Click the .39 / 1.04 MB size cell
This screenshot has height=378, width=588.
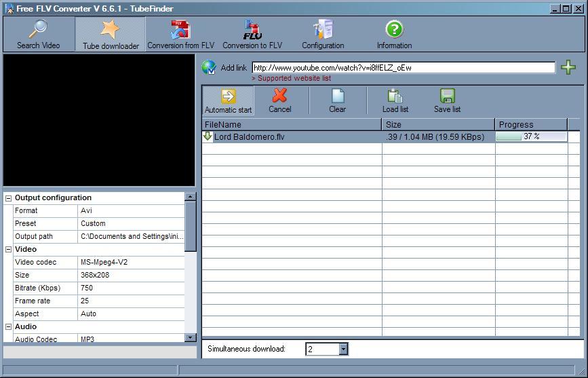(x=438, y=136)
